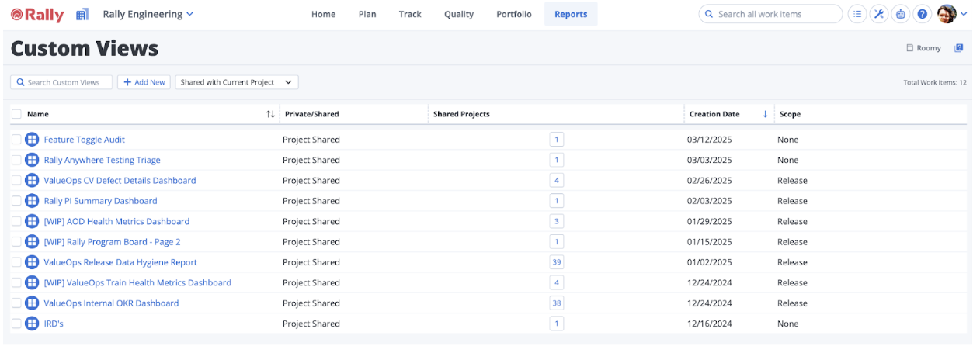The height and width of the screenshot is (346, 980).
Task: Toggle the select-all checkbox in header
Action: (x=16, y=114)
